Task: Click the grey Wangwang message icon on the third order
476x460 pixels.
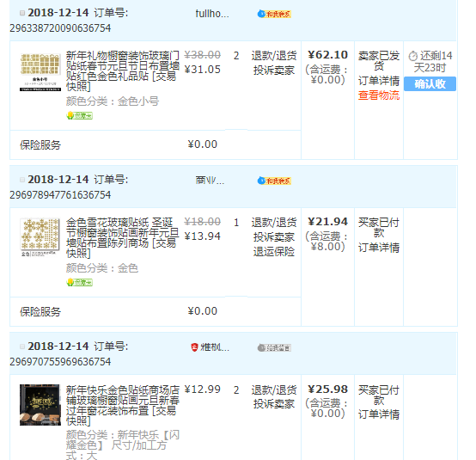Action: tap(274, 347)
